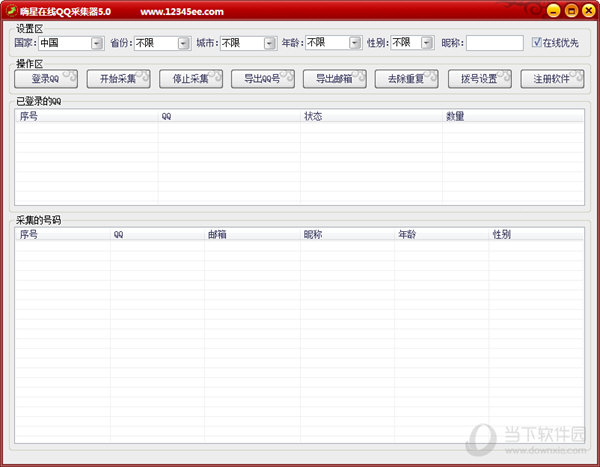Image resolution: width=600 pixels, height=467 pixels.
Task: Click the 数量 column header
Action: [513, 116]
